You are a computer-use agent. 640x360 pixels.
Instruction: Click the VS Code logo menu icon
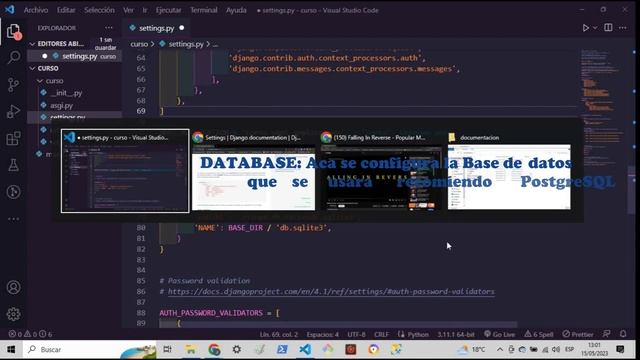tap(9, 9)
